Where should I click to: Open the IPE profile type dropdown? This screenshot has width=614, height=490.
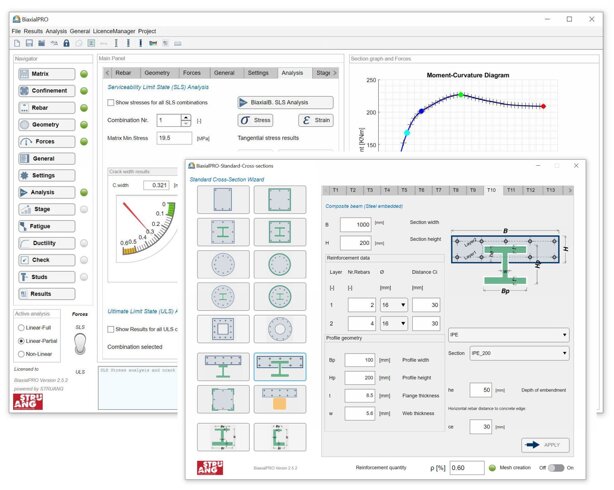tap(509, 335)
